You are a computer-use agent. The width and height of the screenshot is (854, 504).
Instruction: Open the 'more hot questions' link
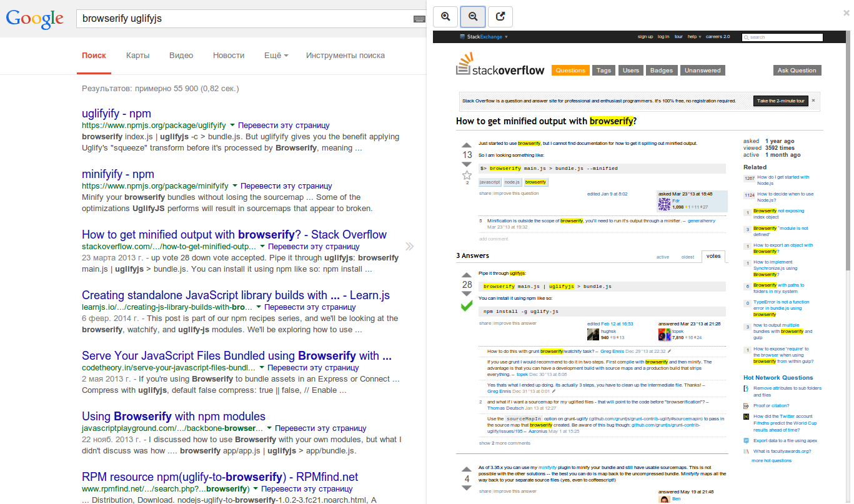(x=772, y=461)
